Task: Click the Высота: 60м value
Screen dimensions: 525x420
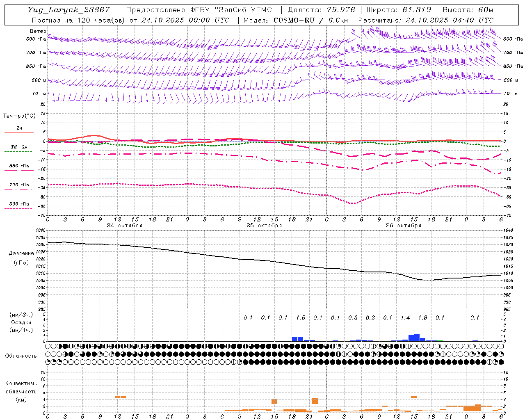Action: [x=468, y=10]
